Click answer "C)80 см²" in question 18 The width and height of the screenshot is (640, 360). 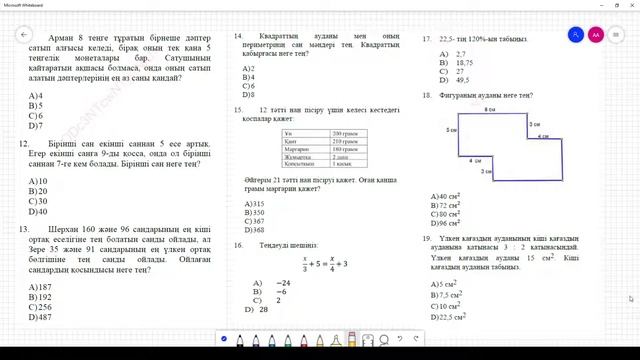445,214
